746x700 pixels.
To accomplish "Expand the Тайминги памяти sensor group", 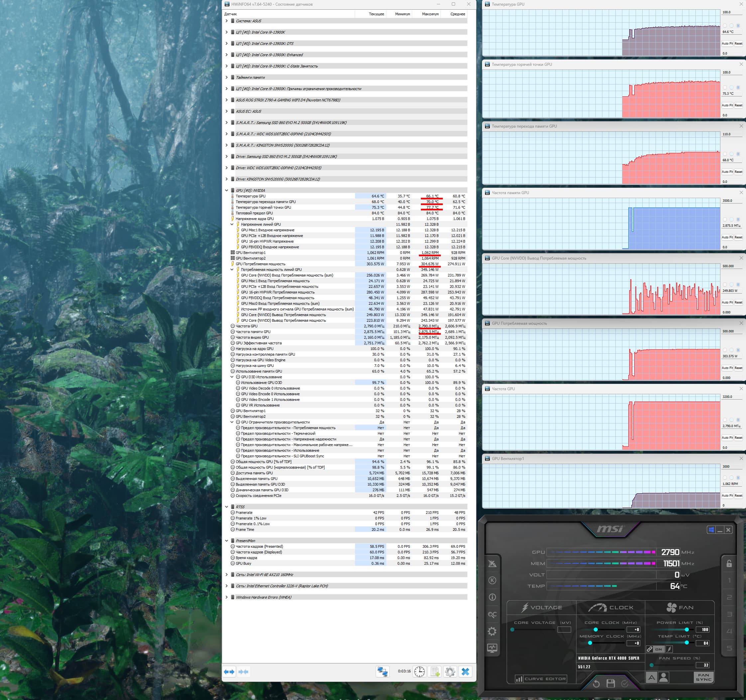I will [226, 77].
